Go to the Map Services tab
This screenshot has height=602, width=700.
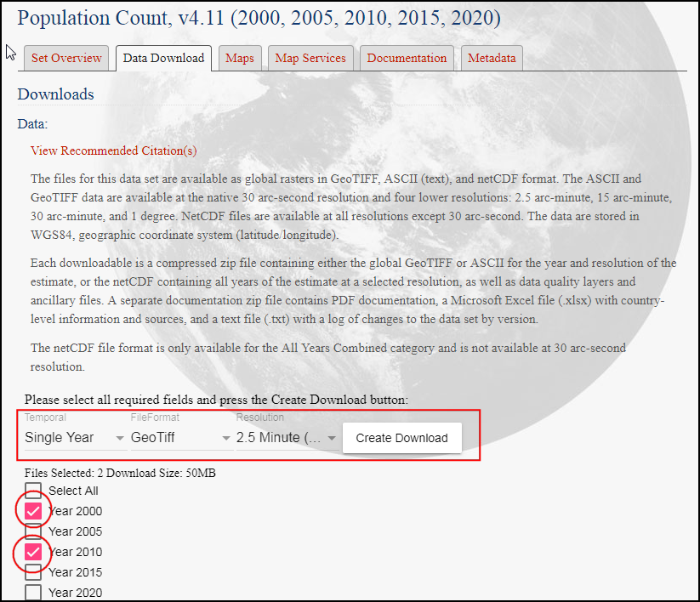point(310,58)
